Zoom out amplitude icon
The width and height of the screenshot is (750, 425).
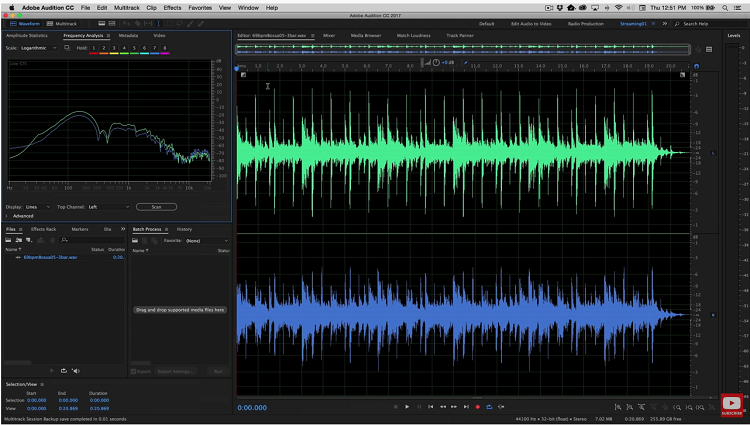click(x=629, y=407)
